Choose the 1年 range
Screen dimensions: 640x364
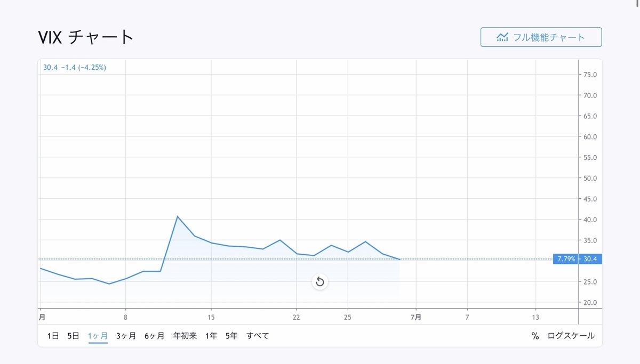pyautogui.click(x=211, y=336)
